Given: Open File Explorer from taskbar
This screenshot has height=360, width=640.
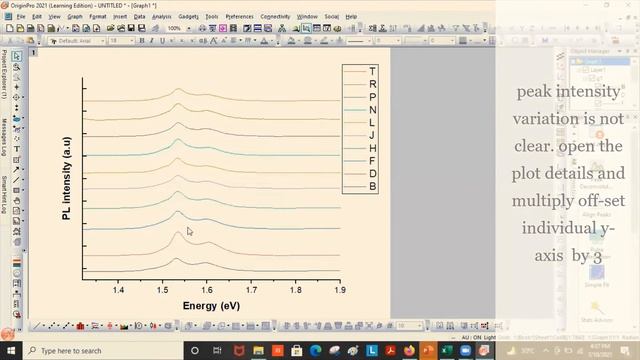Looking at the screenshot, I should click(258, 351).
